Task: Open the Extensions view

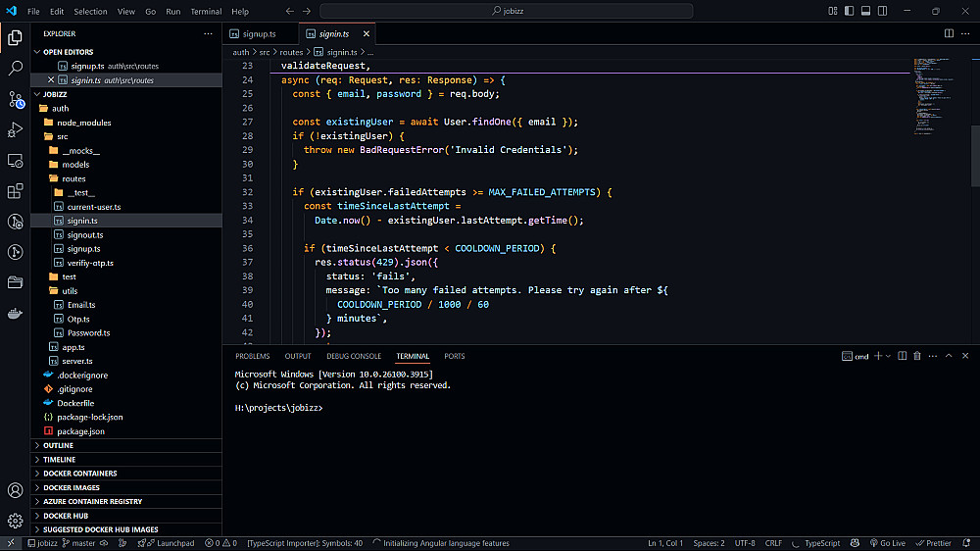Action: 16,191
